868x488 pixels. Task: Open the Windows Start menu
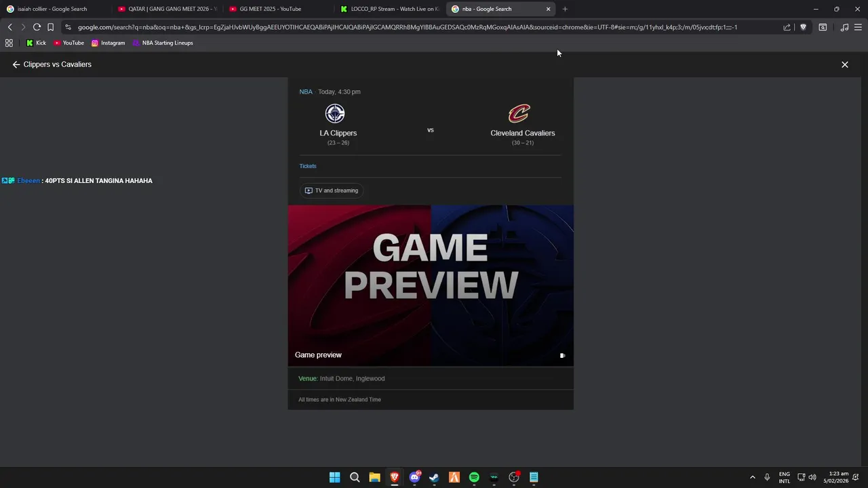(x=334, y=477)
